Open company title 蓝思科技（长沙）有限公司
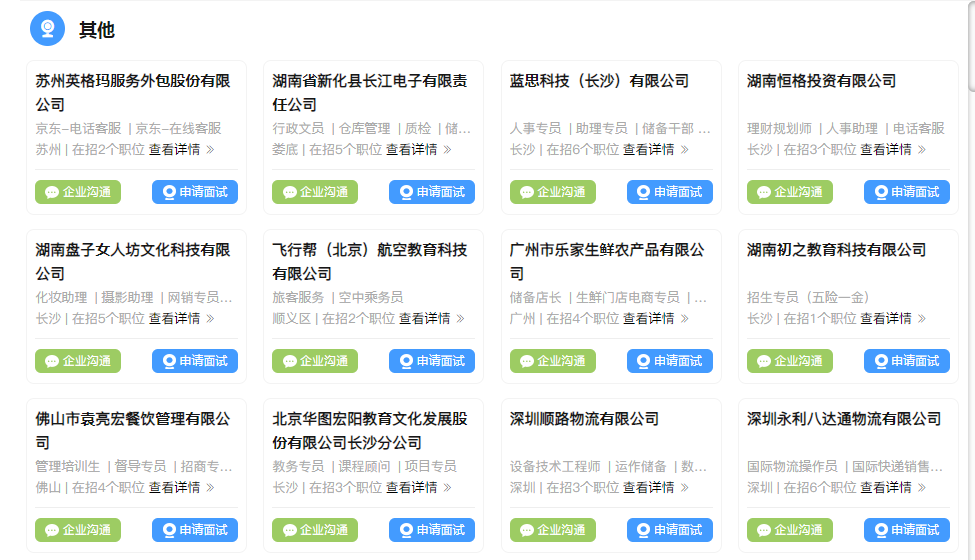Image resolution: width=975 pixels, height=560 pixels. (x=599, y=81)
